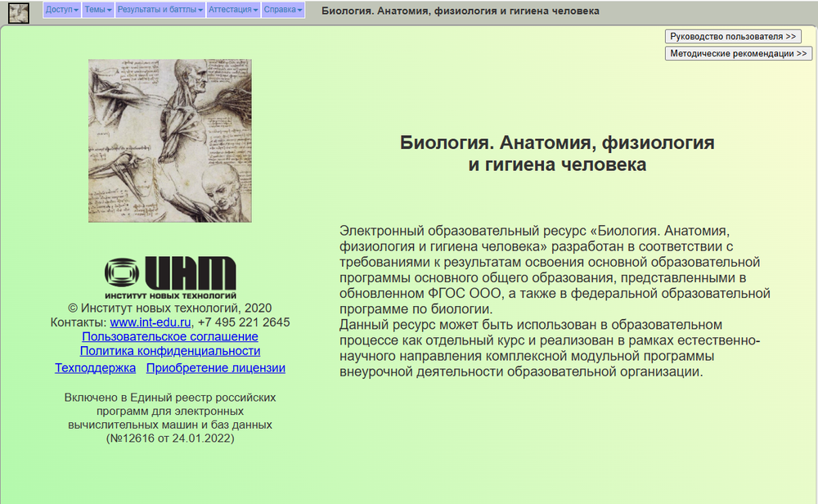Screen dimensions: 818x504
Task: Follow the Приобретение лицензии link
Action: [x=215, y=368]
